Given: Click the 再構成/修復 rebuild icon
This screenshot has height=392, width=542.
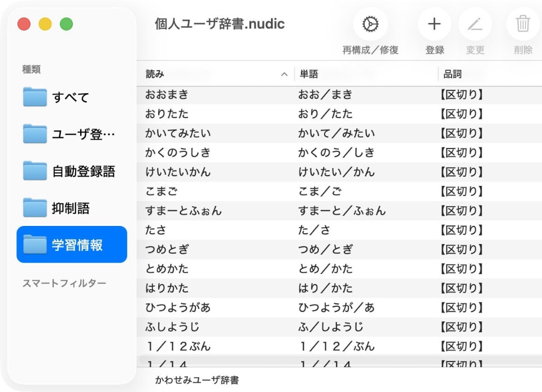Looking at the screenshot, I should pos(370,24).
